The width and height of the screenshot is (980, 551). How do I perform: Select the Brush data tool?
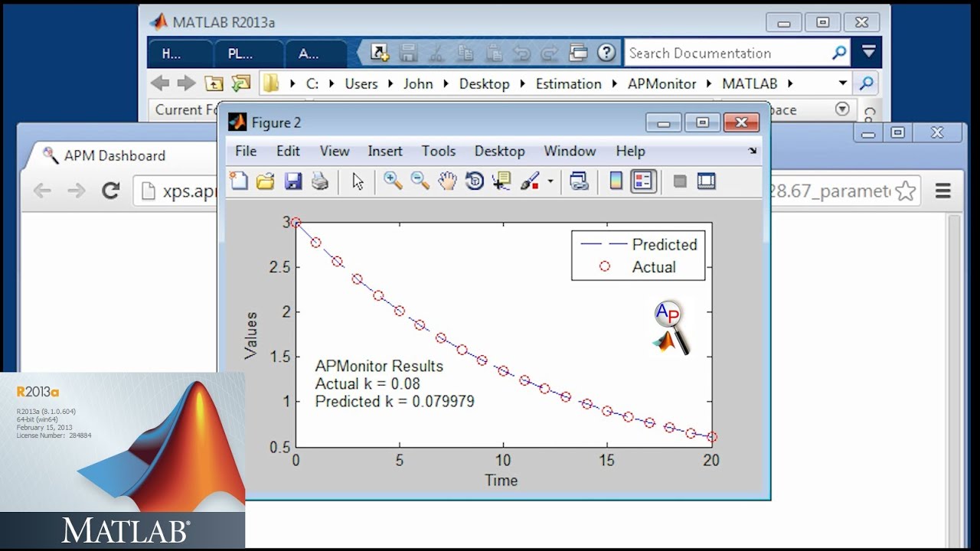(530, 181)
